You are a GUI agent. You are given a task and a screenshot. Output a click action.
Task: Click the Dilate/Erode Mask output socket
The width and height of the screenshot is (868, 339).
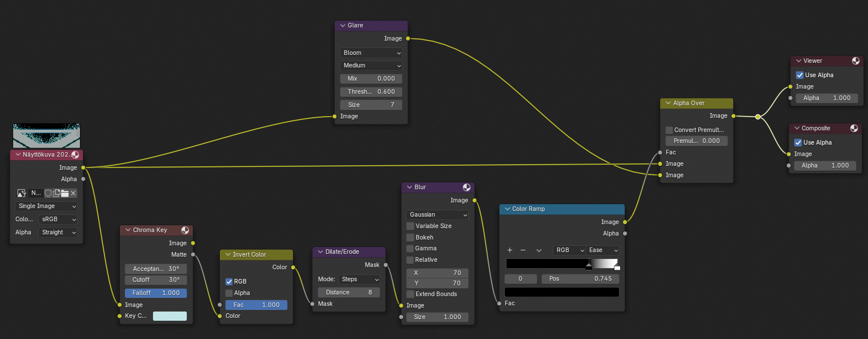click(x=385, y=265)
